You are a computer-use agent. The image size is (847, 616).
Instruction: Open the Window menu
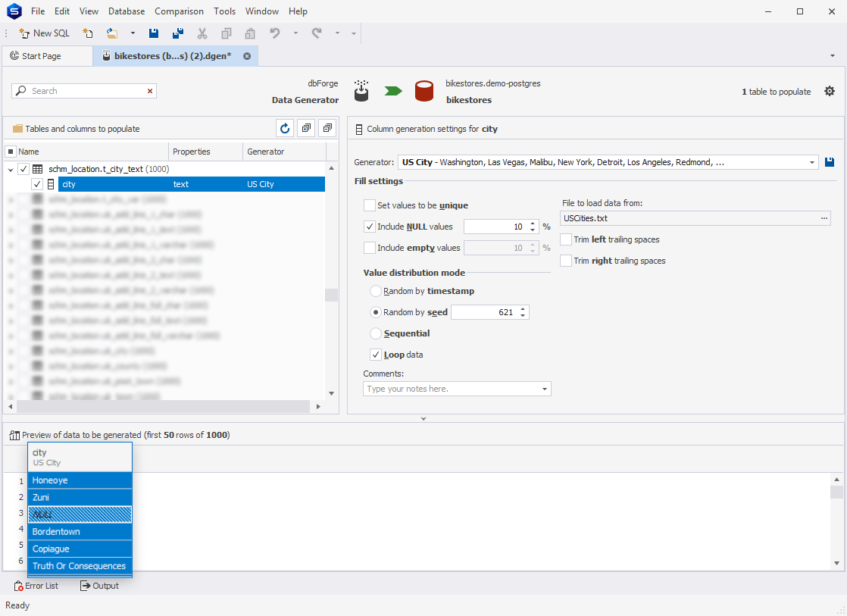[262, 11]
